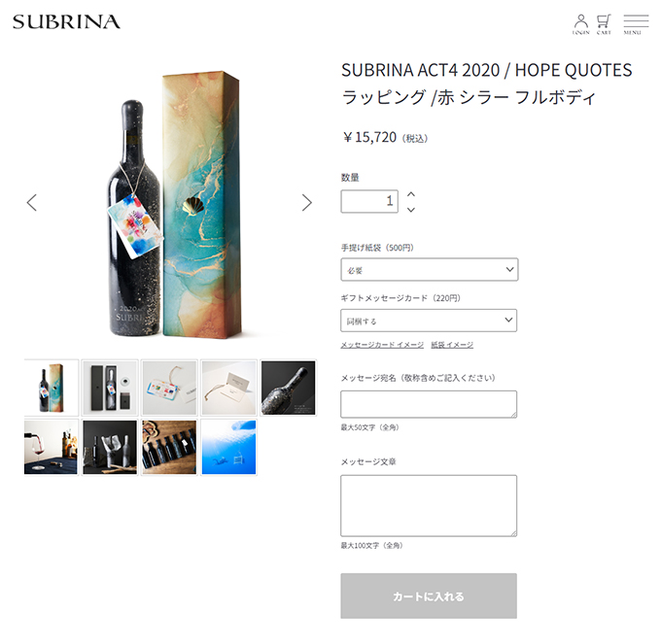The width and height of the screenshot is (661, 644).
Task: Decrease quantity with the down arrow
Action: click(411, 210)
